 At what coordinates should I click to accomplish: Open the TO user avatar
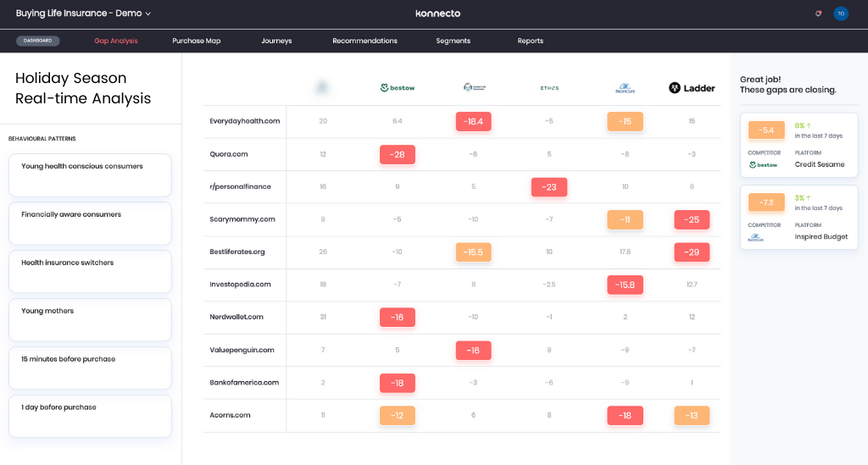pos(840,14)
